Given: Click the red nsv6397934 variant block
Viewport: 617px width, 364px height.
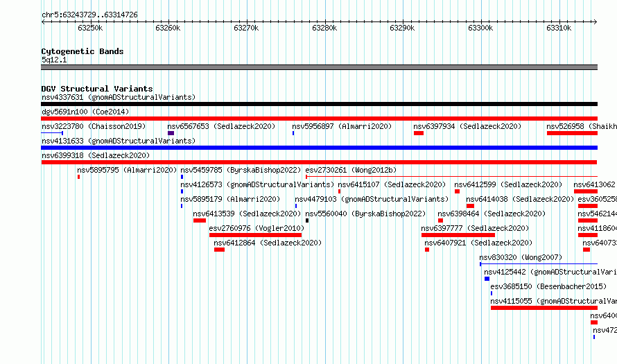Looking at the screenshot, I should click(419, 133).
